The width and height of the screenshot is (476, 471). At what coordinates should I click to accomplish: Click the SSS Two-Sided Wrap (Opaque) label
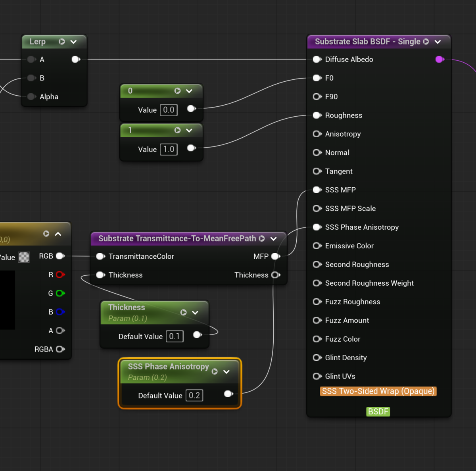click(x=378, y=391)
